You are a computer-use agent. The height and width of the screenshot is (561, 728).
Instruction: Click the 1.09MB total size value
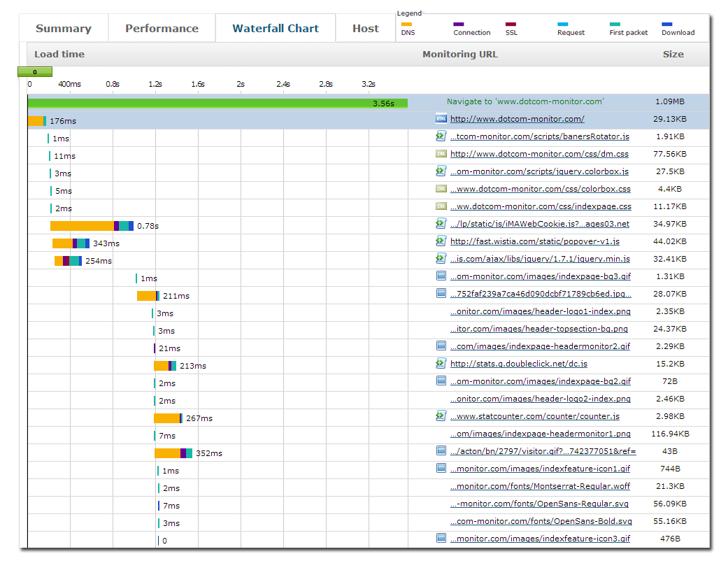(670, 101)
